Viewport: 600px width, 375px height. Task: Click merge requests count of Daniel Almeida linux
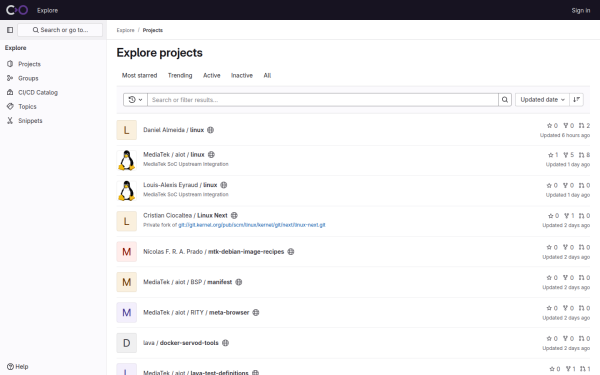pos(584,126)
